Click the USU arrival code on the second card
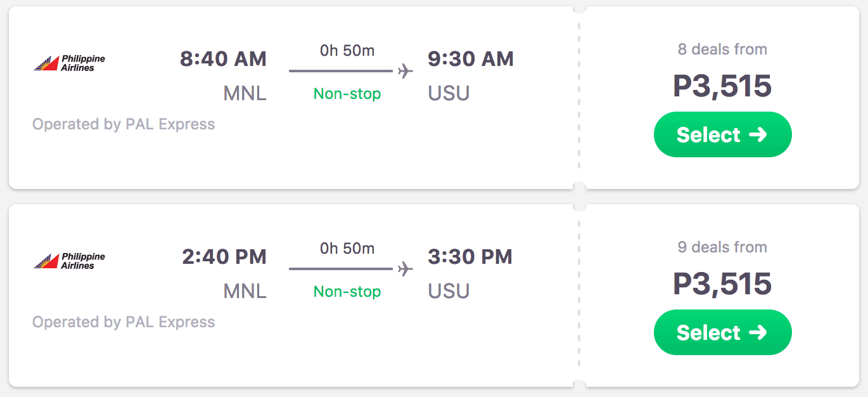 tap(449, 290)
